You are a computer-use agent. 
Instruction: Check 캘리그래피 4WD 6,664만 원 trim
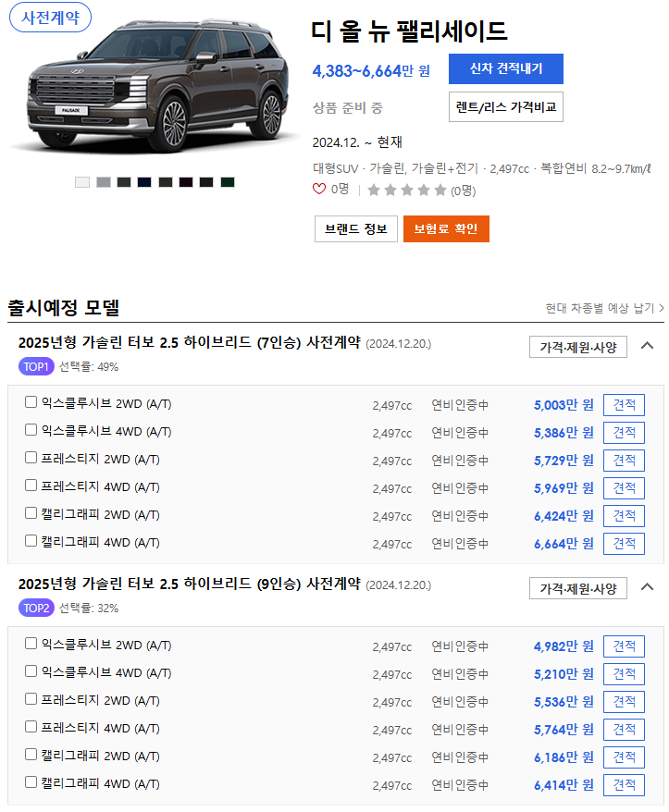pos(31,541)
